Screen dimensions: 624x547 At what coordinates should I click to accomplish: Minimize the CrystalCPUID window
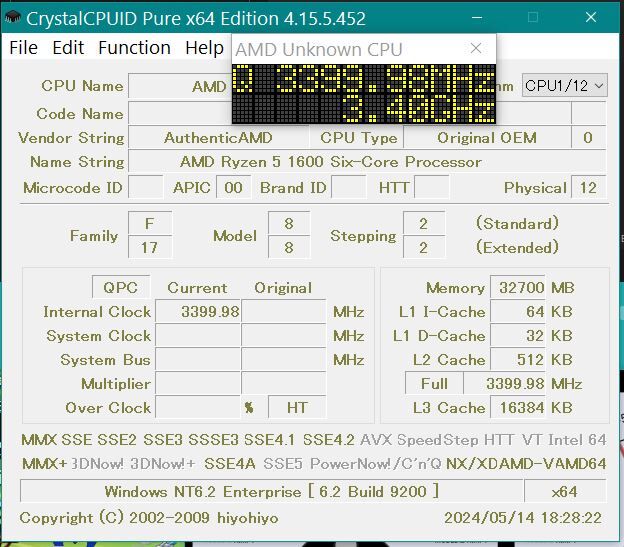tap(477, 18)
